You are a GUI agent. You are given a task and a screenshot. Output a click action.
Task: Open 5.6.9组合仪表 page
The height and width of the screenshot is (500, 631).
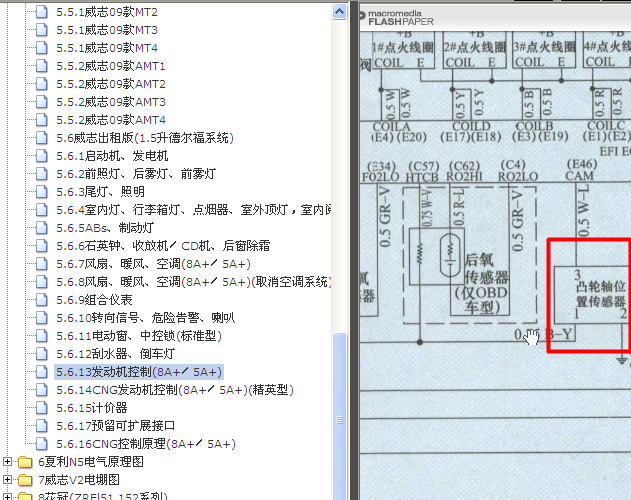click(94, 300)
